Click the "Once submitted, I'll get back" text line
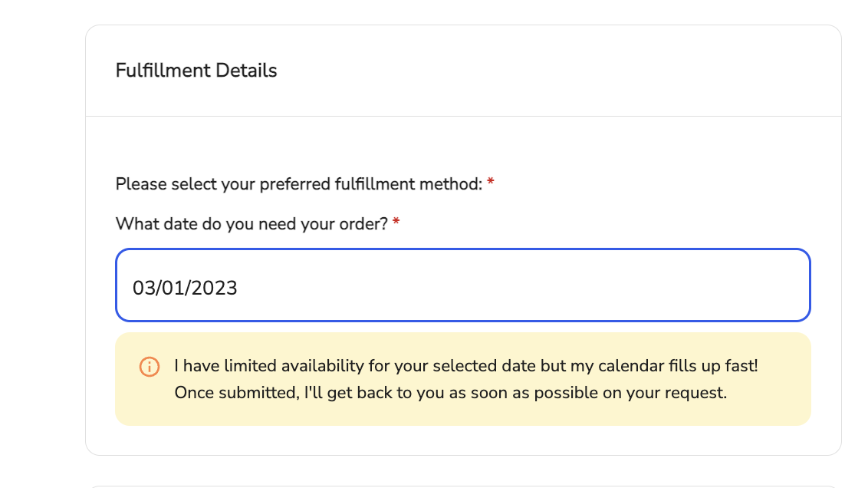868x488 pixels. tap(451, 393)
